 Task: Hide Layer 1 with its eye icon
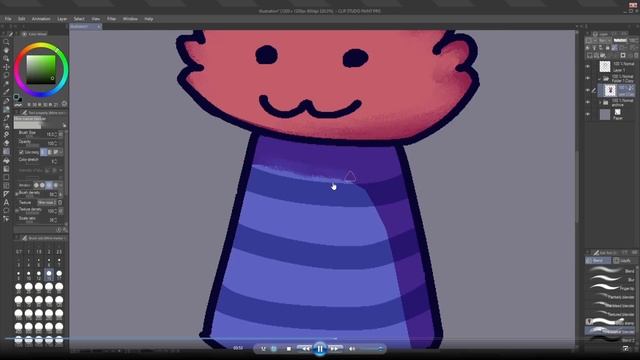click(x=588, y=66)
